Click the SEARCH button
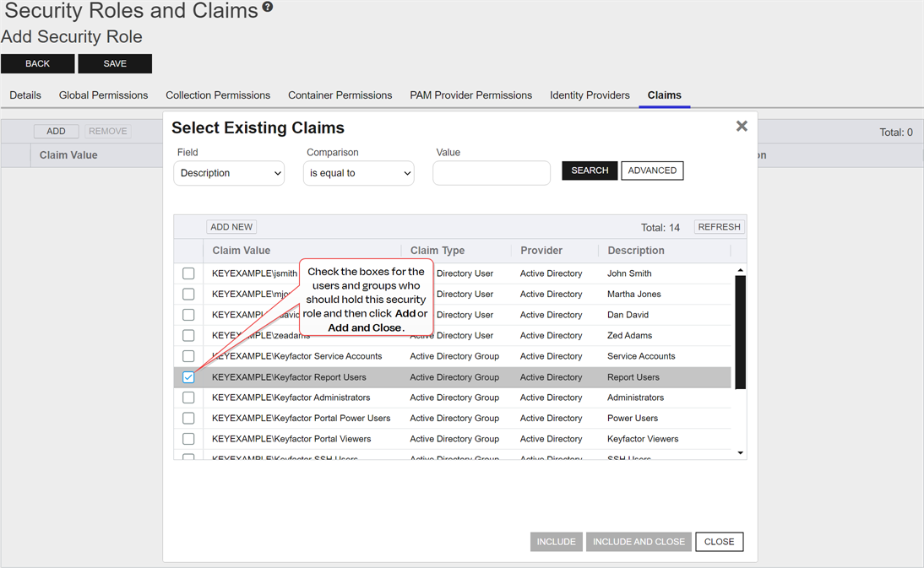 (590, 170)
